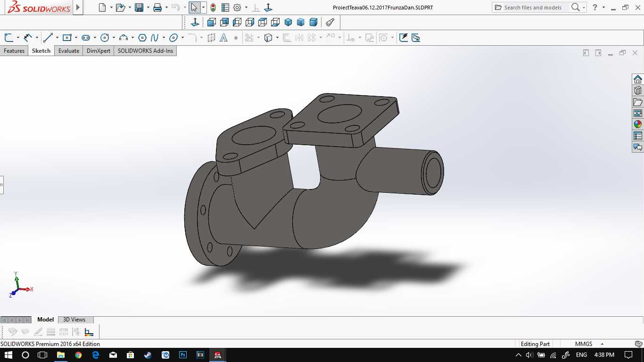Click the Normal To view icon in view toolbar

click(x=195, y=22)
